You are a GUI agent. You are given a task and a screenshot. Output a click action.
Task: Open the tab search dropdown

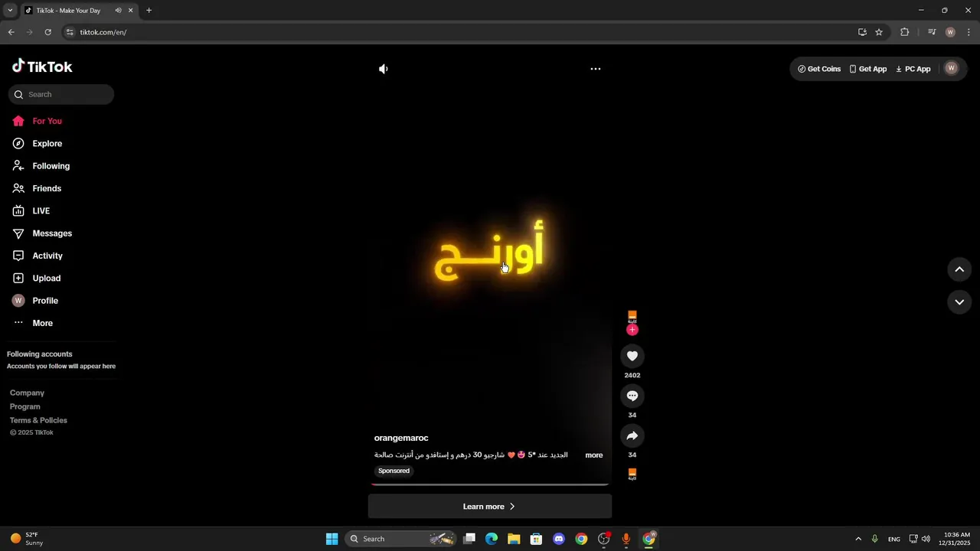10,11
